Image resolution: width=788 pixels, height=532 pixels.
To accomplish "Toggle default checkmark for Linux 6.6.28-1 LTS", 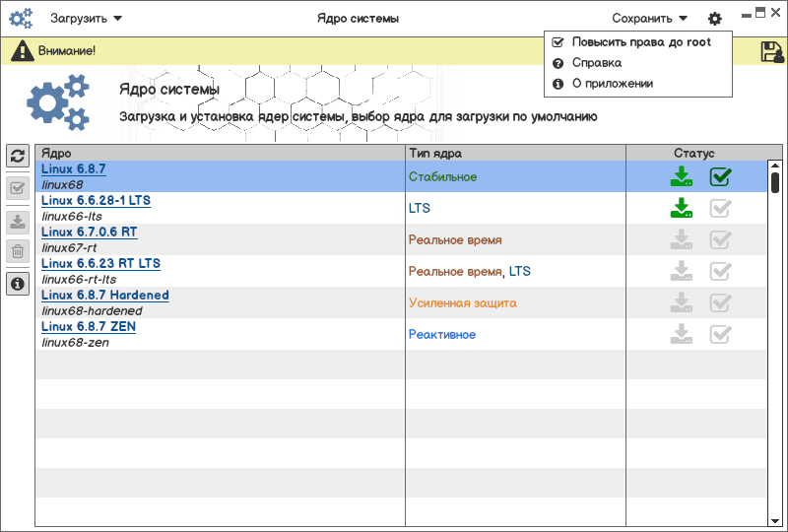I will pos(721,208).
